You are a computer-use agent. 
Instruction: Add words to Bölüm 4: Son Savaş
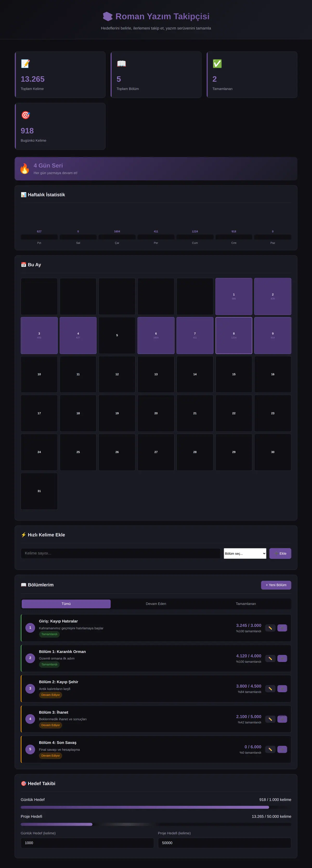(282, 749)
